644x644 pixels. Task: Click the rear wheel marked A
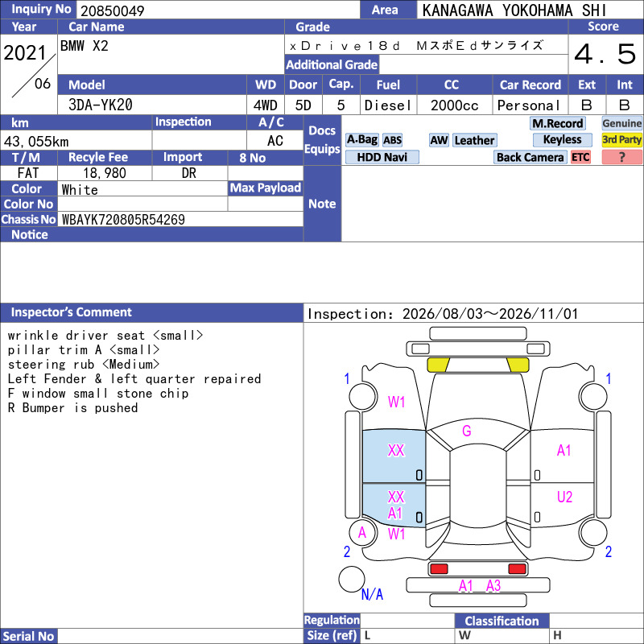click(363, 532)
